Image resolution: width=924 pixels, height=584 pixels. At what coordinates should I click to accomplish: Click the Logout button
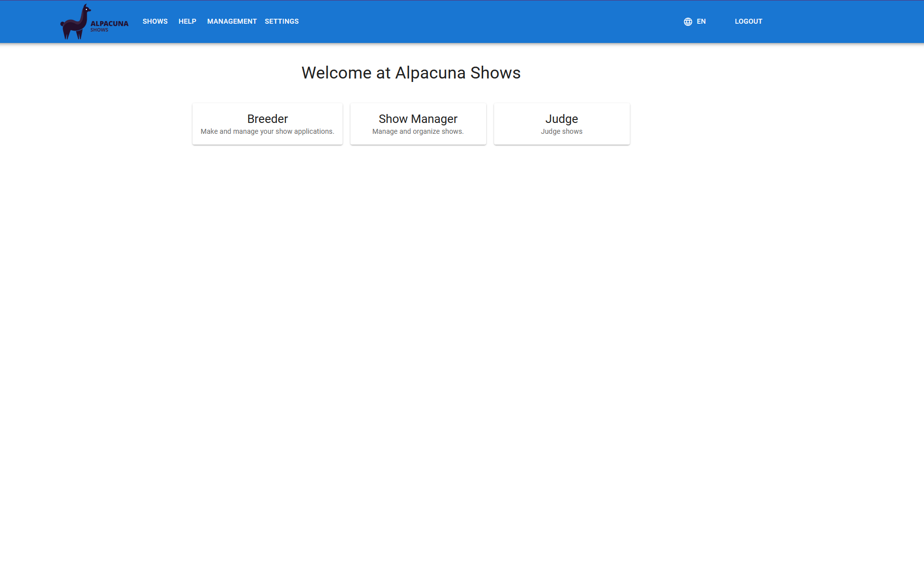click(x=748, y=21)
